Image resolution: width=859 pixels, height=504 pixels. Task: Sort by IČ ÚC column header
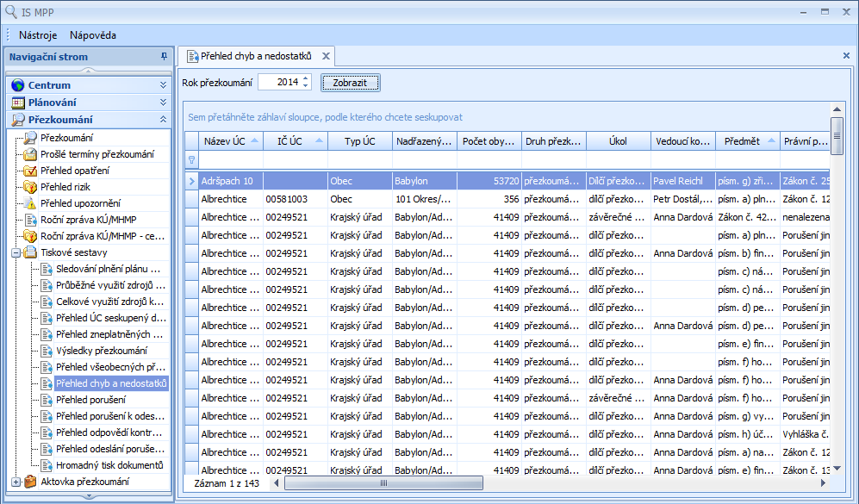(x=296, y=141)
